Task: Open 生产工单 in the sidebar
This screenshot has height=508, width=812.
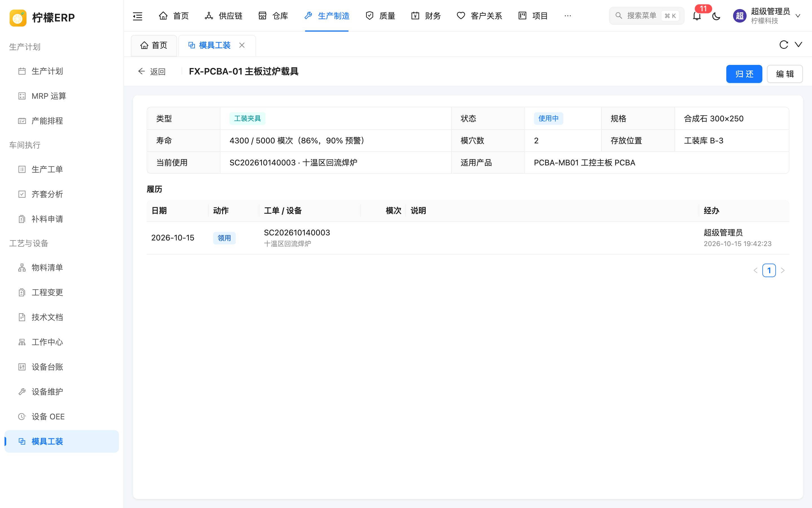Action: 62,169
